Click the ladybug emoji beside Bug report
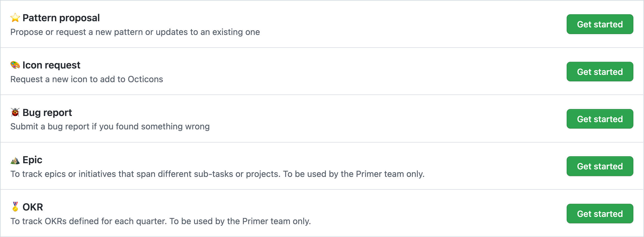 point(15,112)
